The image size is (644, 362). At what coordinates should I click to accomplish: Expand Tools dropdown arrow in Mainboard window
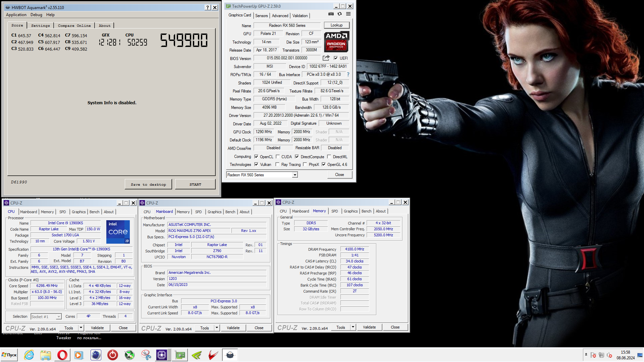217,328
